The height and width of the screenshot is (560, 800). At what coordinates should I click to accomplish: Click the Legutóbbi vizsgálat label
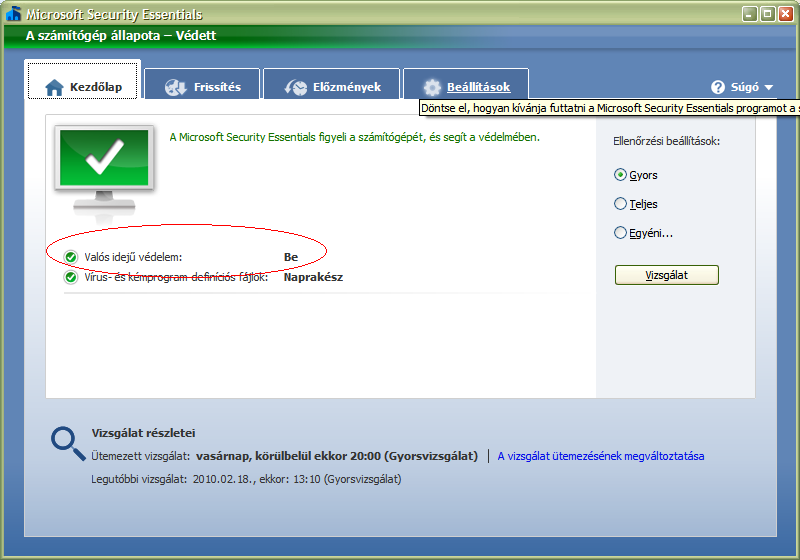(x=139, y=479)
